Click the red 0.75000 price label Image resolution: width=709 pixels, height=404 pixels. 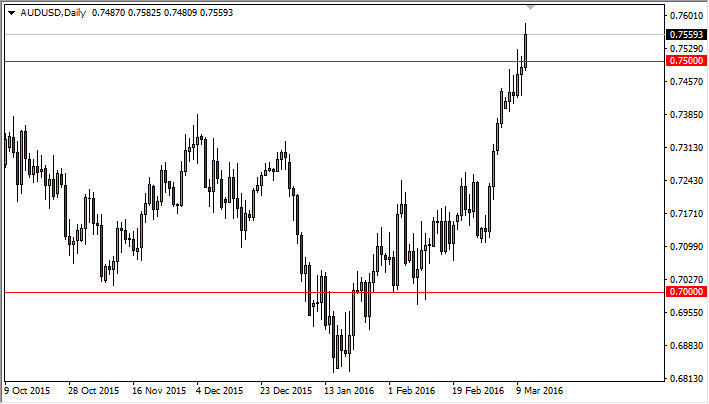[686, 61]
